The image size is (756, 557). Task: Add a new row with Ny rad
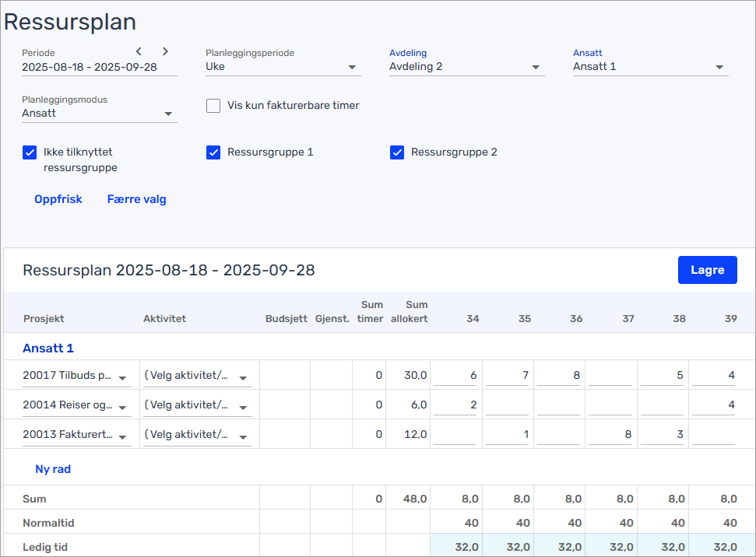click(x=53, y=469)
